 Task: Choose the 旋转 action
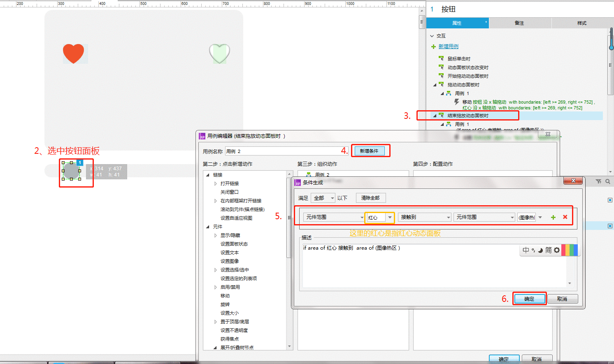click(225, 304)
